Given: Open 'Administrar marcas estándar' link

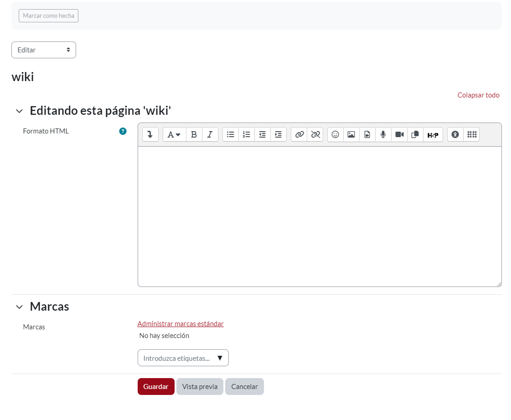Looking at the screenshot, I should coord(181,324).
